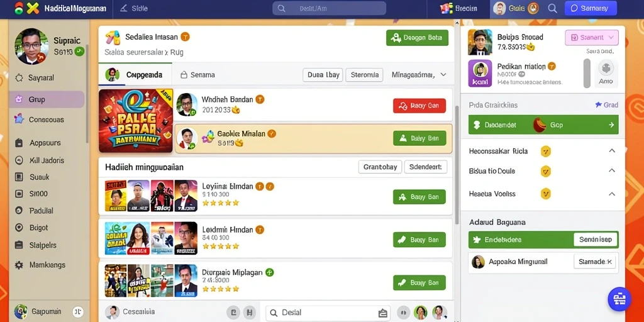Click the Anio round gray icon
The image size is (644, 322).
click(606, 68)
